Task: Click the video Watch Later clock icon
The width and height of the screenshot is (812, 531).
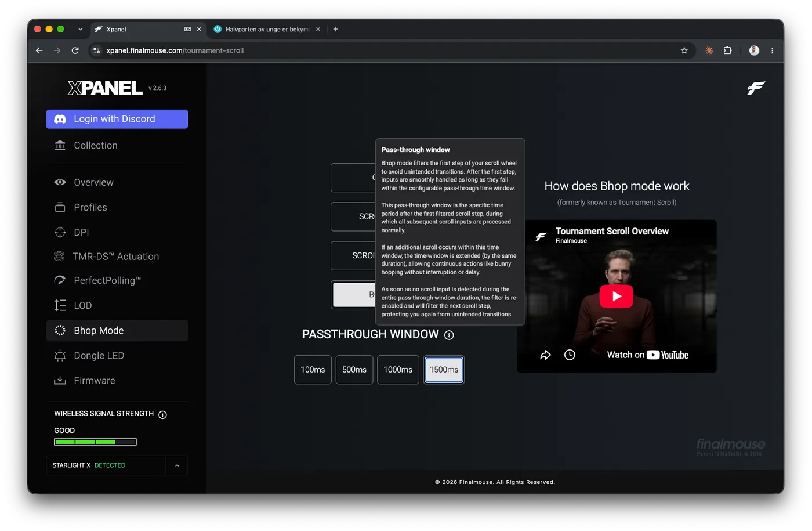Action: pos(570,355)
